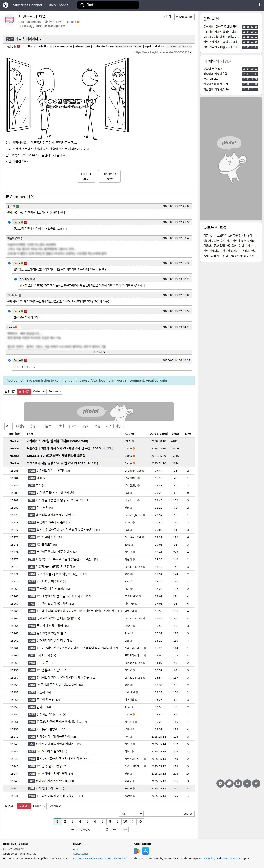Click the Like! button under the post
Screen dimensions: 264x868
[x=86, y=176]
